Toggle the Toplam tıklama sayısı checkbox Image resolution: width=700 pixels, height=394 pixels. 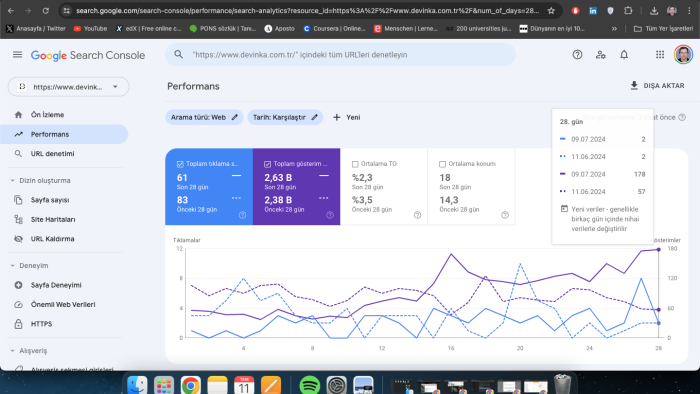[180, 164]
